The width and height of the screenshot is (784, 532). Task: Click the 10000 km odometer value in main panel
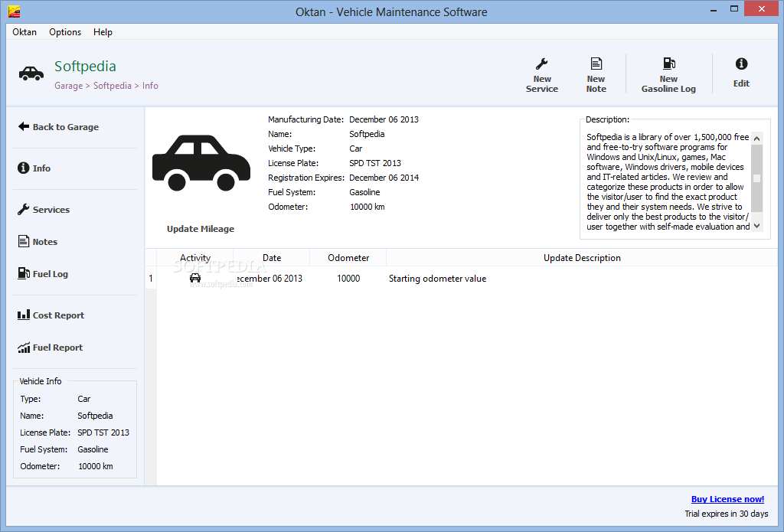click(x=367, y=207)
